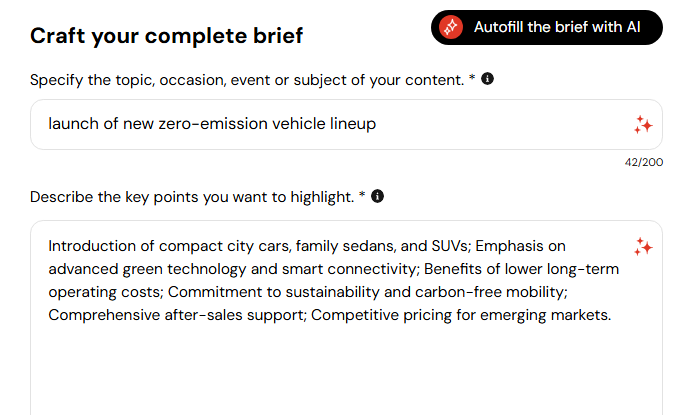
Task: Click the AI sparkle icon in key points box
Action: pyautogui.click(x=643, y=247)
